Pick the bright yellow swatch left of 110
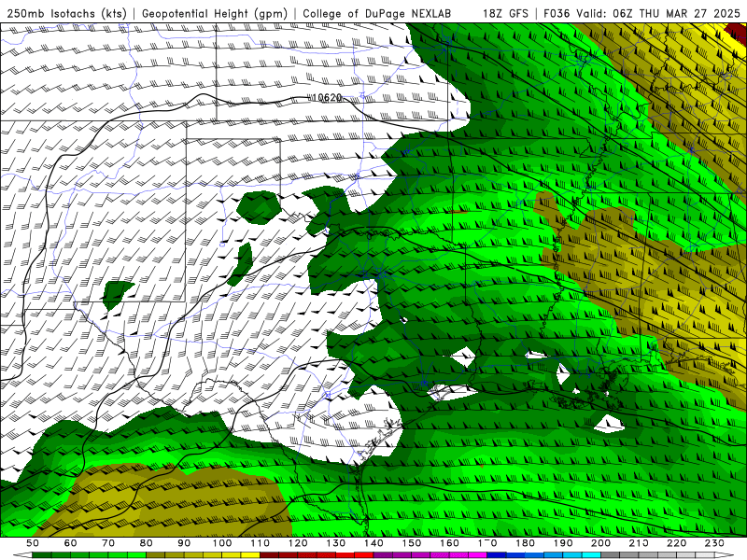Viewport: 747px width, 560px height. tap(250, 555)
